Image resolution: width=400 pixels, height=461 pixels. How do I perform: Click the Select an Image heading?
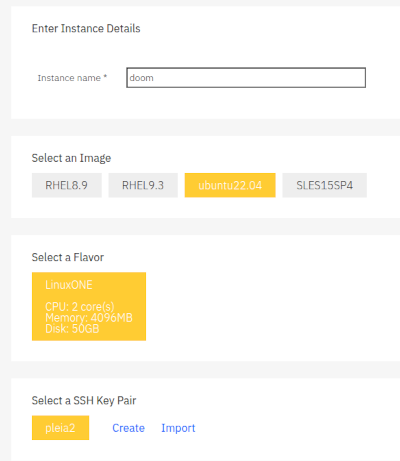pos(71,158)
